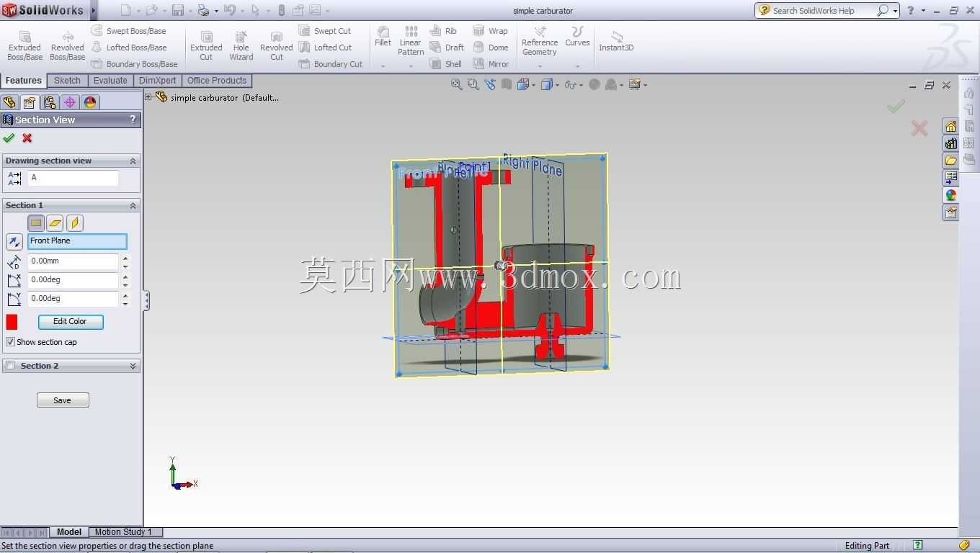Open the Linear Pattern dropdown arrow
Image resolution: width=980 pixels, height=553 pixels.
click(x=411, y=66)
